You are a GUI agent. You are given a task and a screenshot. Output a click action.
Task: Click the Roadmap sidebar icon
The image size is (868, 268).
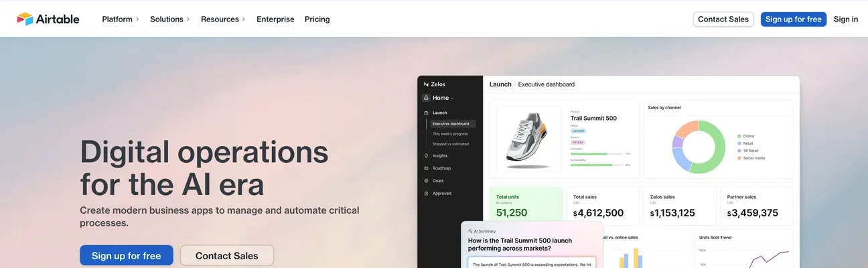point(427,168)
